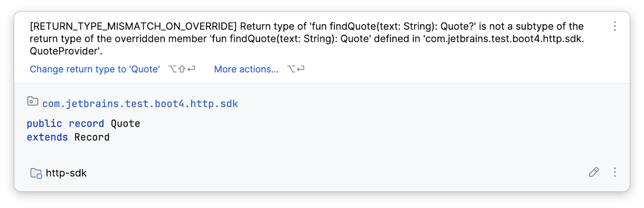This screenshot has width=644, height=208.
Task: Click the package folder icon
Action: [33, 101]
